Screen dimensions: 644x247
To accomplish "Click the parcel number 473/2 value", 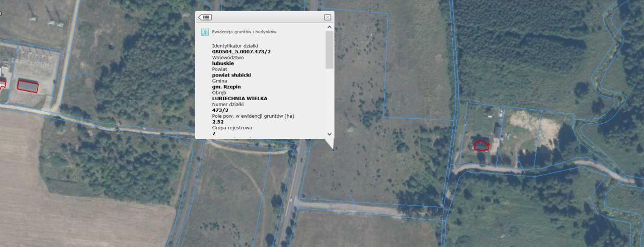I will pos(220,110).
